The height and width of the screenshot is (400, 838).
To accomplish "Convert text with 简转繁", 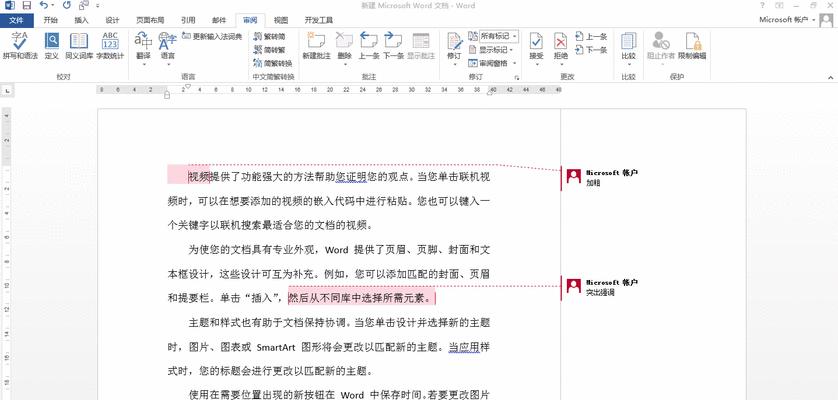I will click(x=270, y=50).
